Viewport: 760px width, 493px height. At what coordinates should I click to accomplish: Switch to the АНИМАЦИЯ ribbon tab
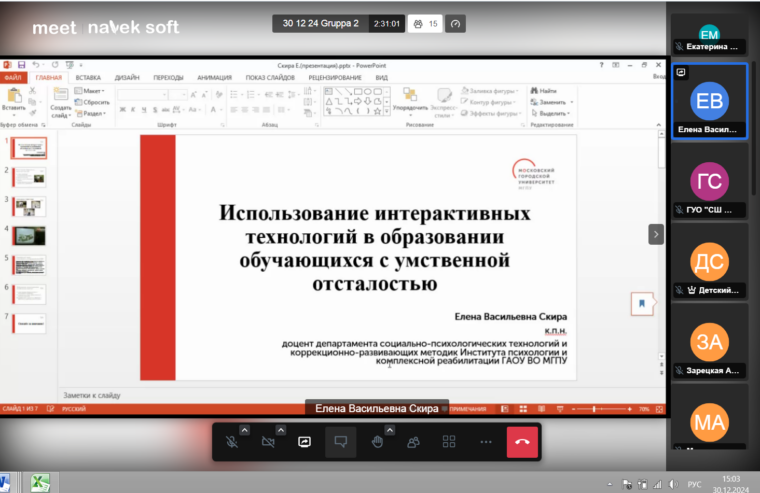tap(213, 77)
